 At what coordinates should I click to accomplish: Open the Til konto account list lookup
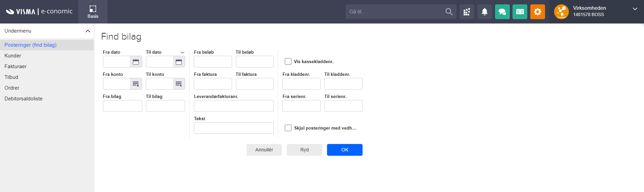pos(179,84)
